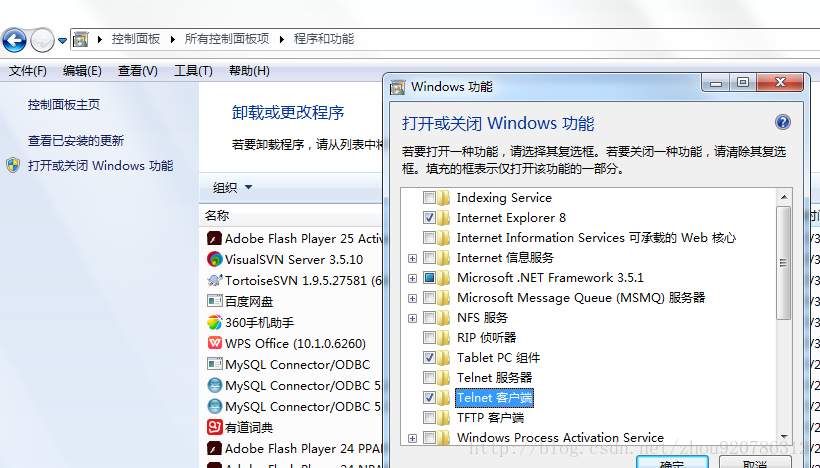The image size is (820, 468).
Task: Click the TortoiseSVN turtle icon
Action: pos(214,280)
